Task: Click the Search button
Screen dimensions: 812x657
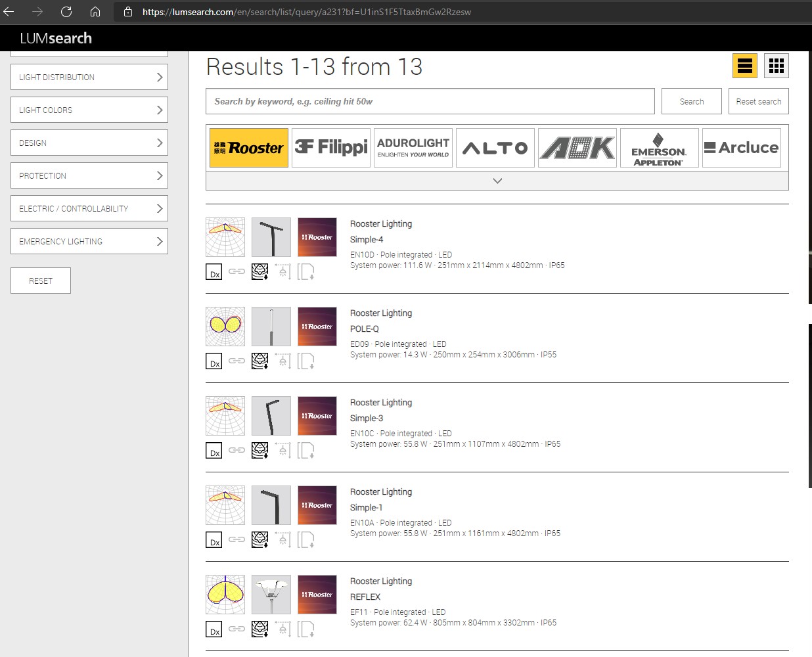Action: [x=692, y=101]
